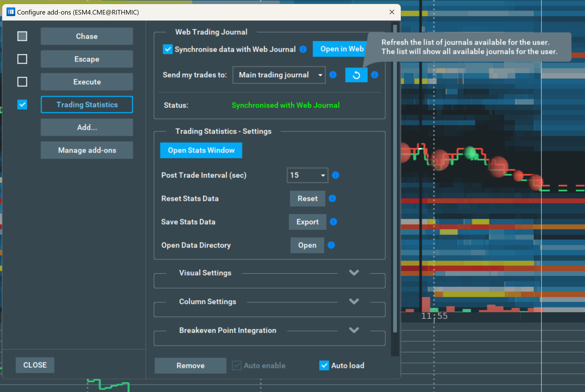Open info tooltip next to Main trading journal
The height and width of the screenshot is (392, 585).
(x=333, y=75)
